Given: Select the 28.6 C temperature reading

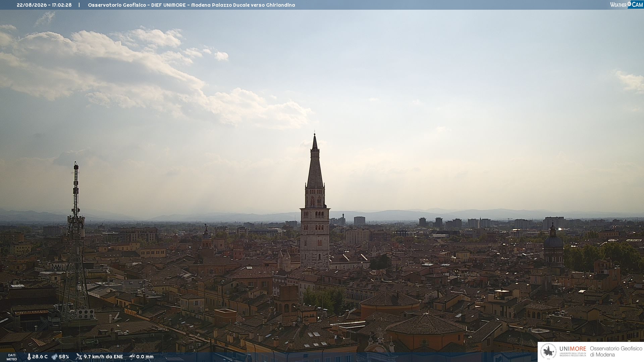Looking at the screenshot, I should pyautogui.click(x=40, y=357).
